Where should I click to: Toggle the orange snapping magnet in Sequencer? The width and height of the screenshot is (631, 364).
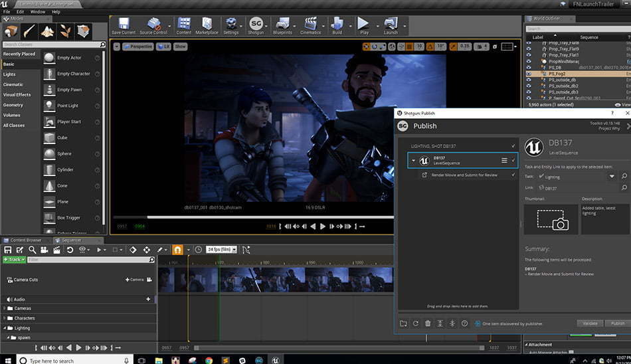177,250
